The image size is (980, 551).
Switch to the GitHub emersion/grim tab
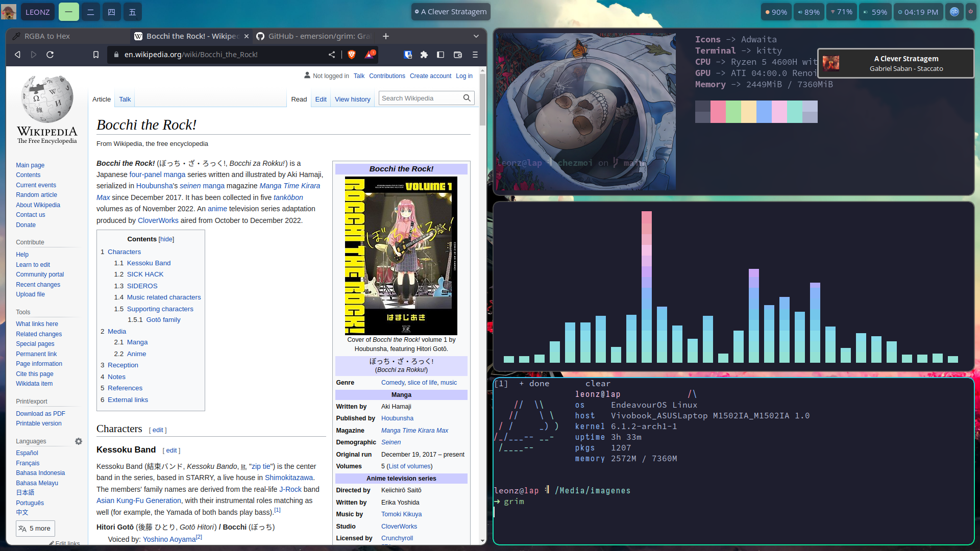(x=314, y=36)
